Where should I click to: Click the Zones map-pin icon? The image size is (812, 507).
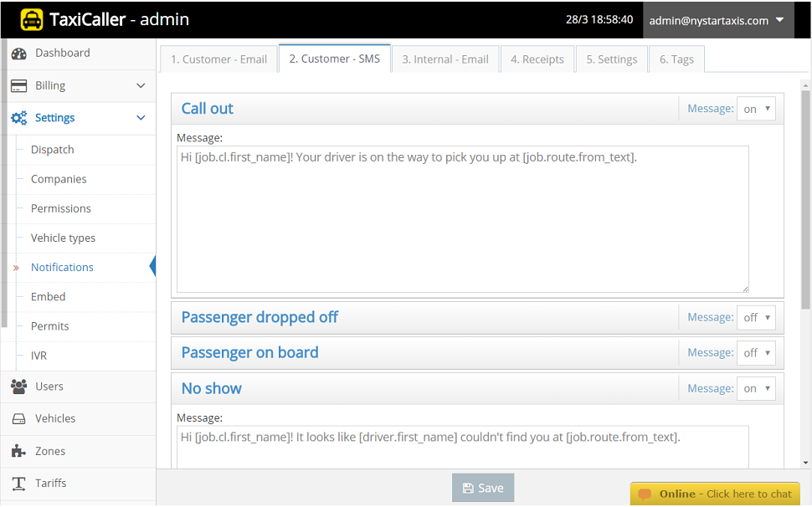pyautogui.click(x=19, y=451)
